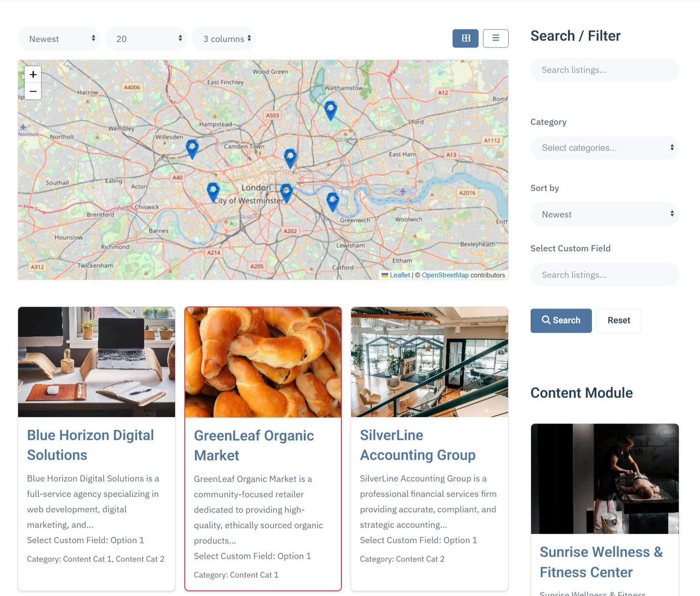The image size is (700, 596).
Task: Open SilverLine Accounting Group listing title
Action: 418,445
